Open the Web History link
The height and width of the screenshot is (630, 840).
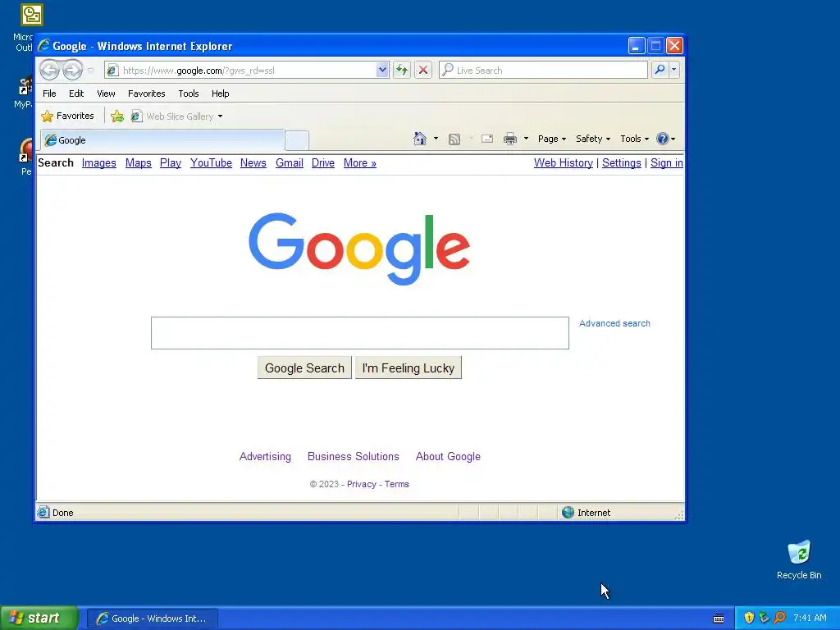point(564,163)
